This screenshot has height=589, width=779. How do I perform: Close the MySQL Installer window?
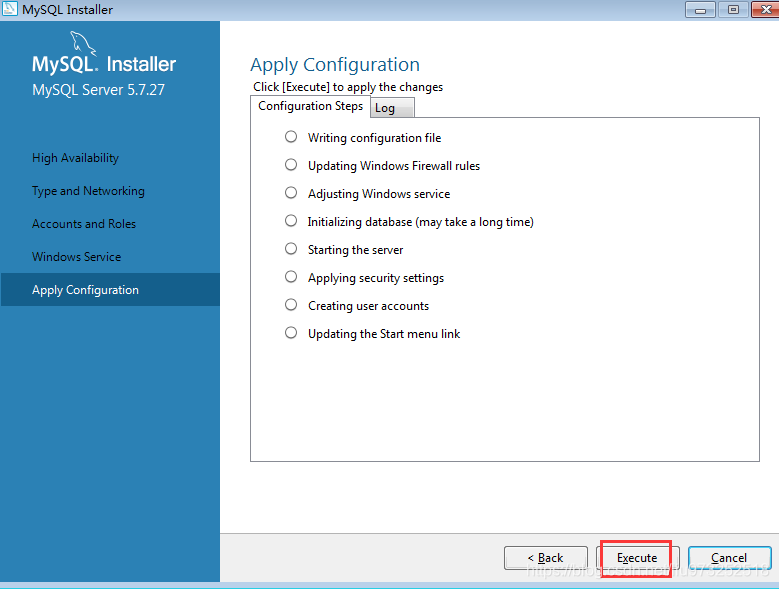[766, 9]
